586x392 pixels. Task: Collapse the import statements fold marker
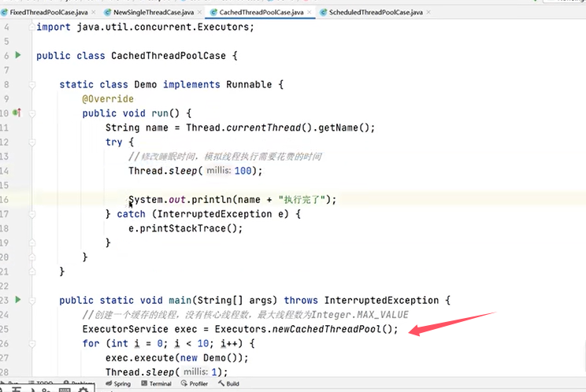(32, 27)
